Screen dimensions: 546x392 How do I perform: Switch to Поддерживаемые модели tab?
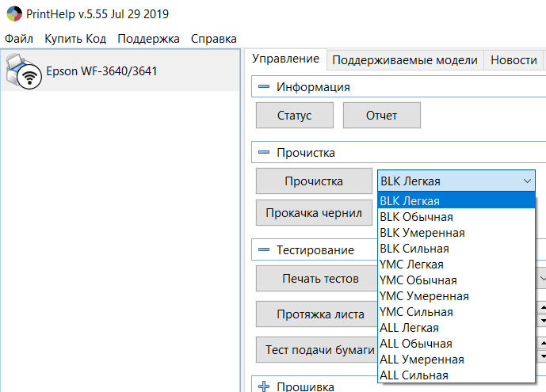click(x=404, y=60)
